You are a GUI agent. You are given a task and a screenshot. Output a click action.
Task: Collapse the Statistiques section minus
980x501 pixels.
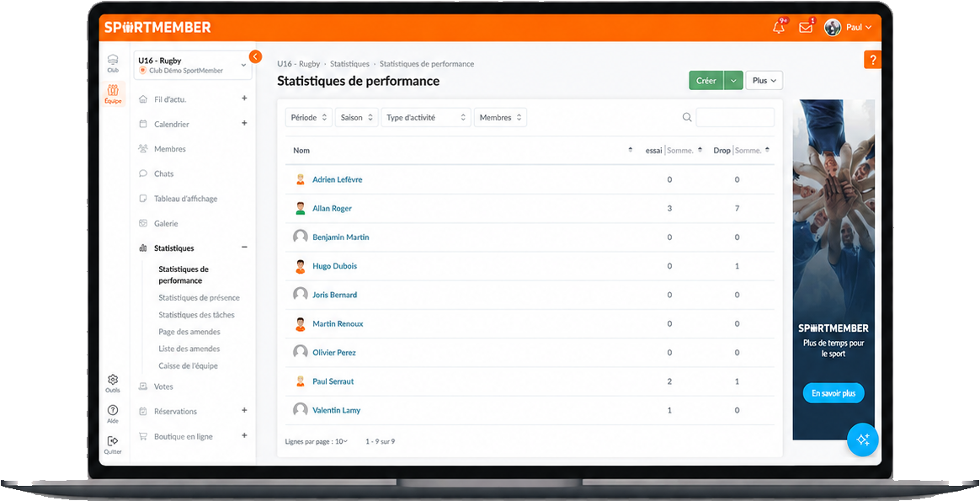coord(244,248)
